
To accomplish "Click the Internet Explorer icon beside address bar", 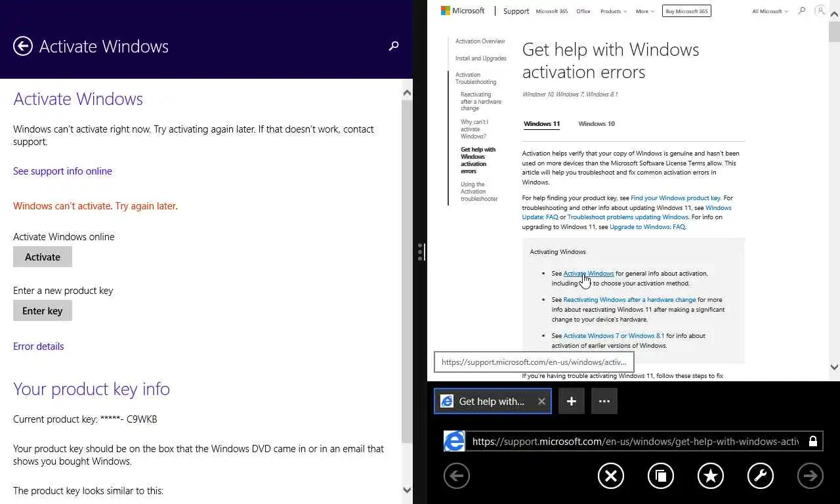I will (x=454, y=441).
